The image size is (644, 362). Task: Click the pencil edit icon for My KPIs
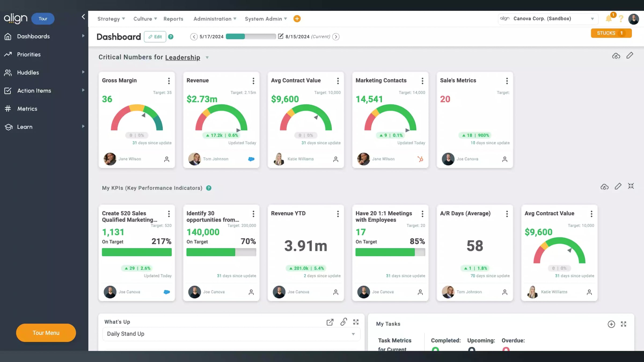(618, 186)
